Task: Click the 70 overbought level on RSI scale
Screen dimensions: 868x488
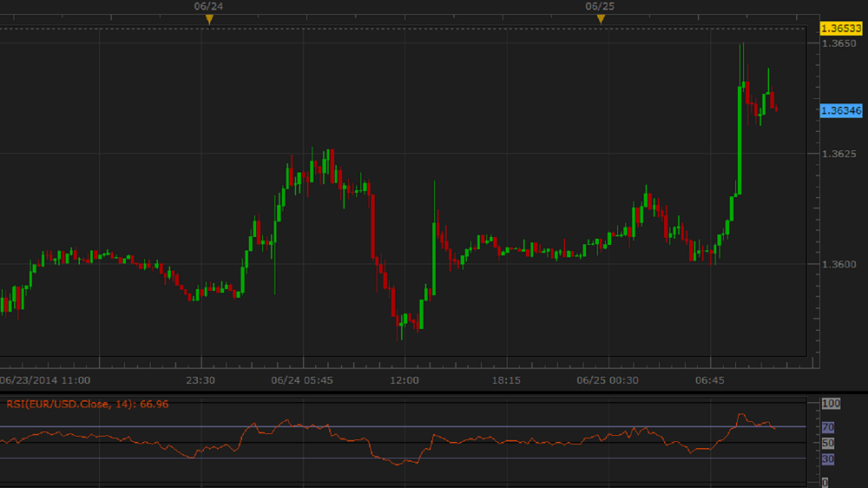Action: coord(827,427)
